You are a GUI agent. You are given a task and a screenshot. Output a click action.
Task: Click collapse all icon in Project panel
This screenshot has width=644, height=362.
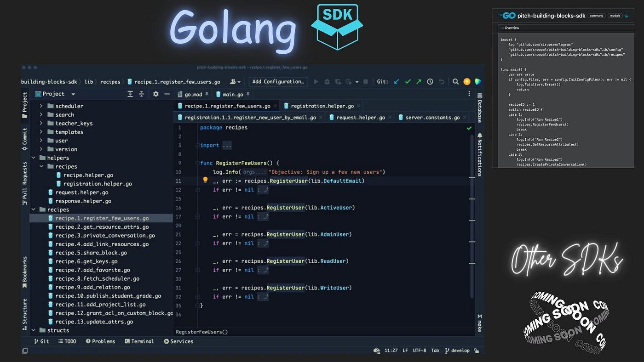(x=141, y=94)
